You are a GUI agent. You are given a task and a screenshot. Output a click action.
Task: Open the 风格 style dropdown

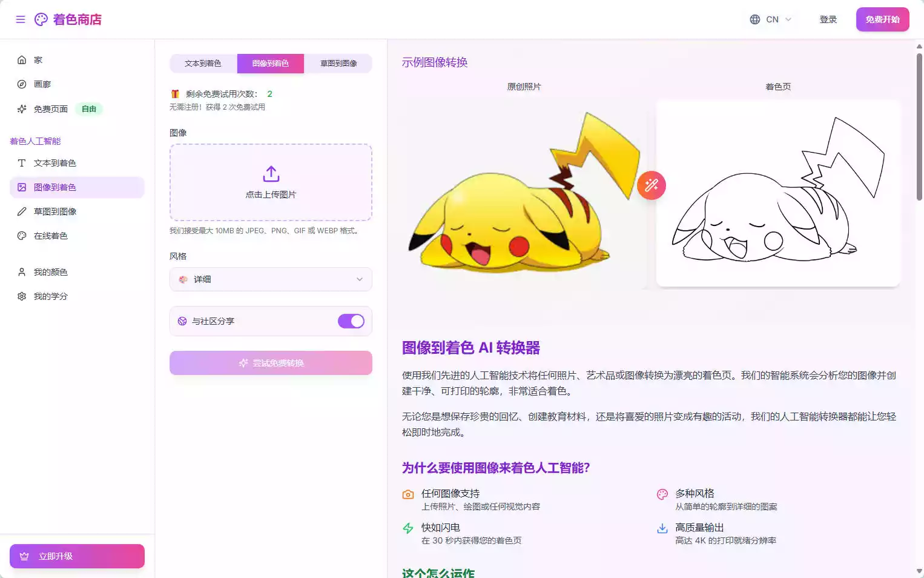pyautogui.click(x=271, y=279)
